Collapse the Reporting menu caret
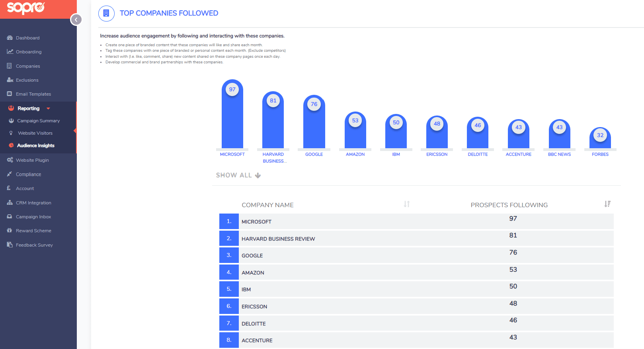 (48, 108)
